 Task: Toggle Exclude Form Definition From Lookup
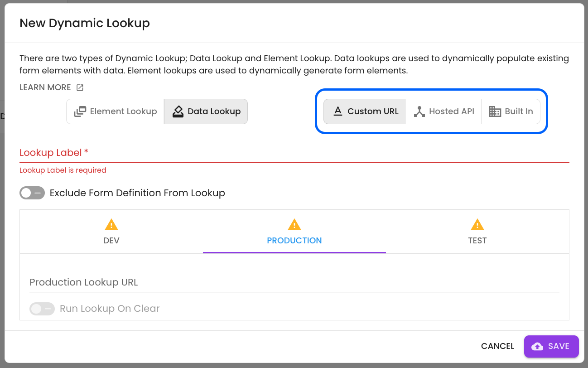point(32,193)
